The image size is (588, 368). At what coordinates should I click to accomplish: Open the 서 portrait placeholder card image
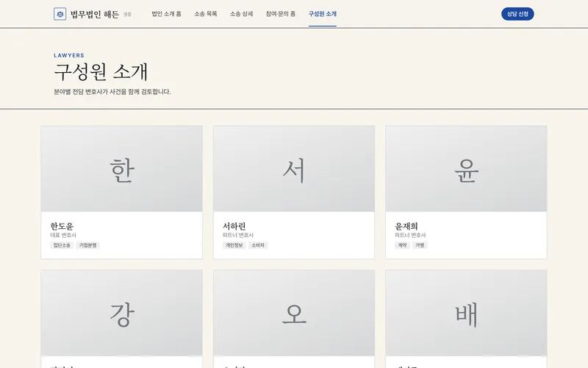coord(294,169)
